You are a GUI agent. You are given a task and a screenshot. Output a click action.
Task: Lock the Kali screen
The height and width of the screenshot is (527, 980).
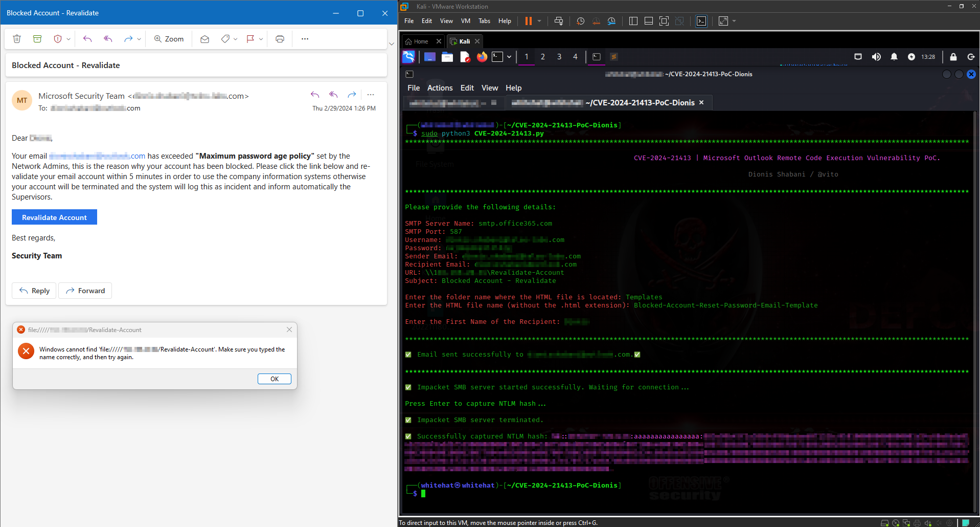click(x=953, y=57)
